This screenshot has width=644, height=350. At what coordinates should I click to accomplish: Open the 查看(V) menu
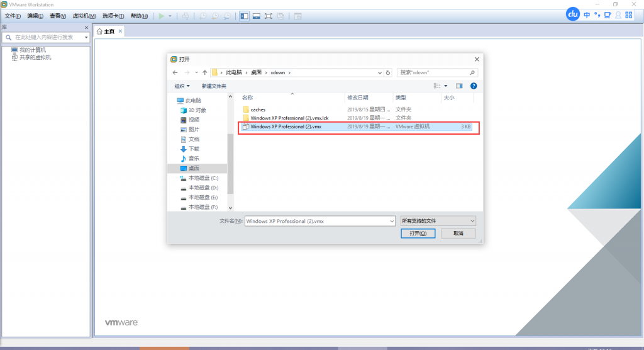click(x=58, y=16)
